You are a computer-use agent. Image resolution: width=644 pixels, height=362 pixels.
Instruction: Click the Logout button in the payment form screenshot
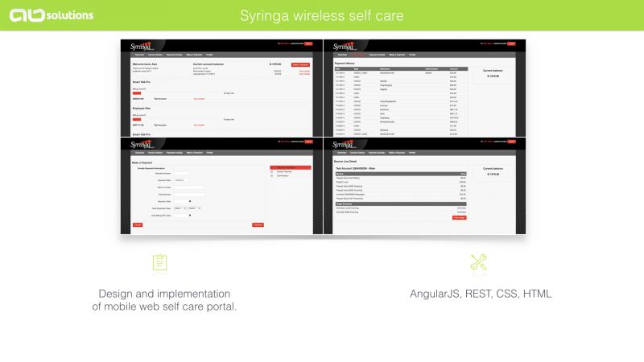pos(308,142)
